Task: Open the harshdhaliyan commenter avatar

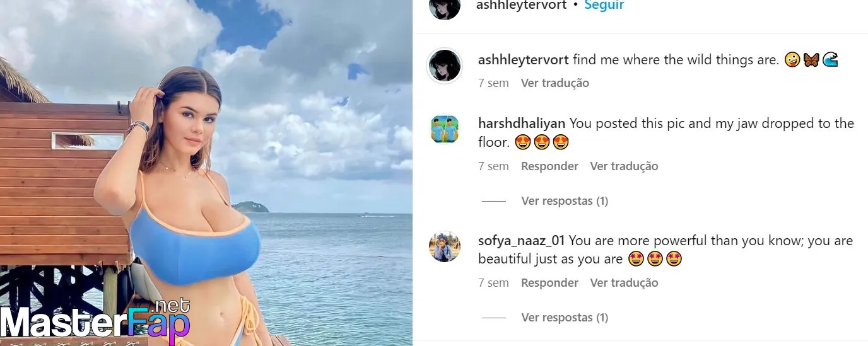Action: 445,129
